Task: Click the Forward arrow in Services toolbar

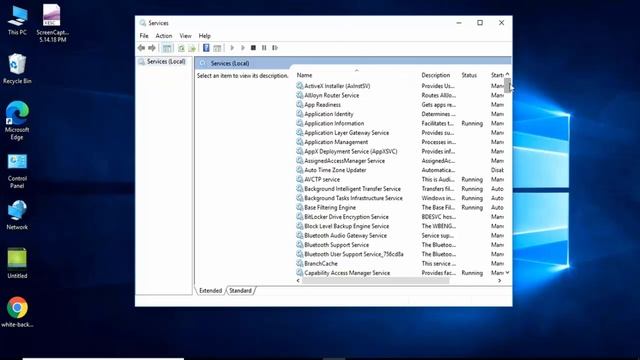Action: click(152, 48)
